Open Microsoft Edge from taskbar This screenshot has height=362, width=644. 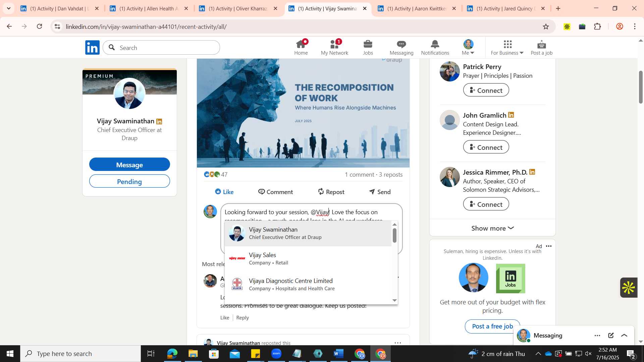pyautogui.click(x=172, y=354)
